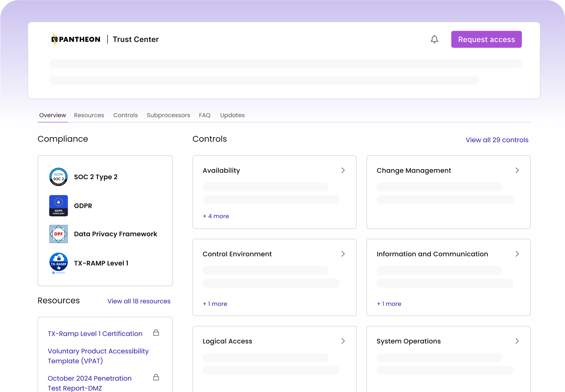Open the Logical Access chevron arrow
565x392 pixels.
[343, 341]
